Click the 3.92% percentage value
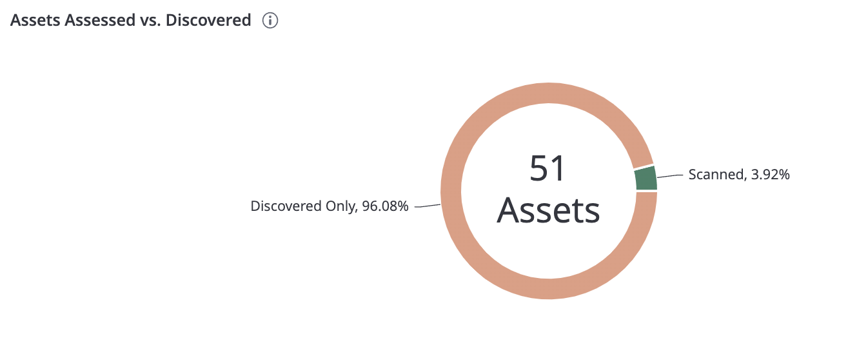The image size is (868, 356). pos(767,174)
